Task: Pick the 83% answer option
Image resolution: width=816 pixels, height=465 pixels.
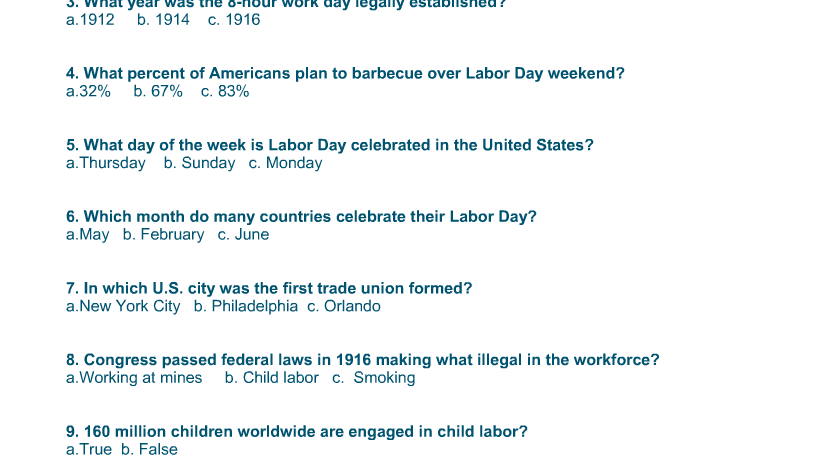Action: [x=225, y=91]
